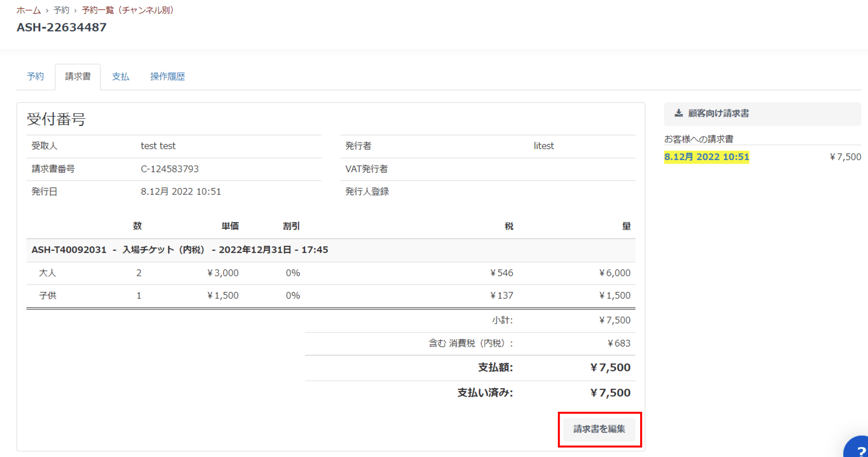Open the blue question mark help bubble
Image resolution: width=868 pixels, height=457 pixels.
[x=858, y=449]
